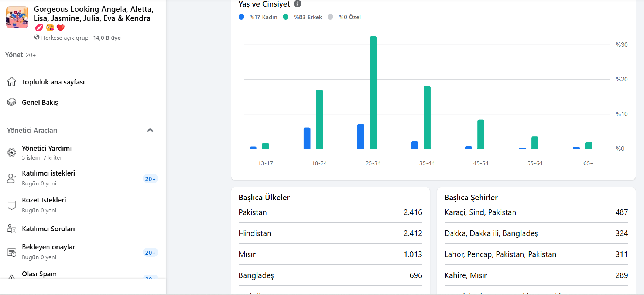This screenshot has height=295, width=644.
Task: Click the Dakka, Dakka ili, Bangladeş row
Action: pos(536,233)
